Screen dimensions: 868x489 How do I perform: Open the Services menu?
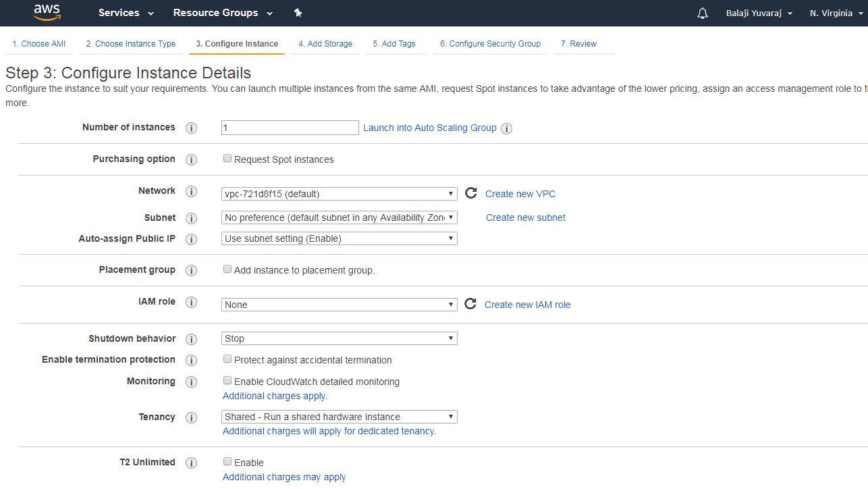pos(126,13)
